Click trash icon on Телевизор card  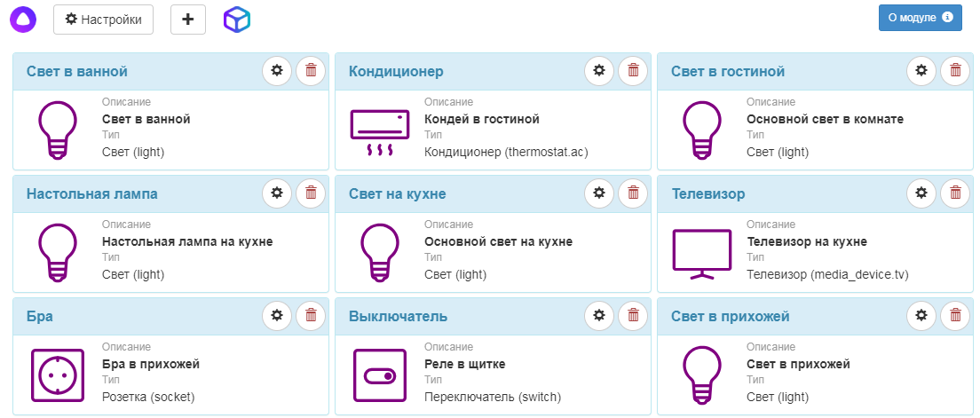[x=954, y=193]
